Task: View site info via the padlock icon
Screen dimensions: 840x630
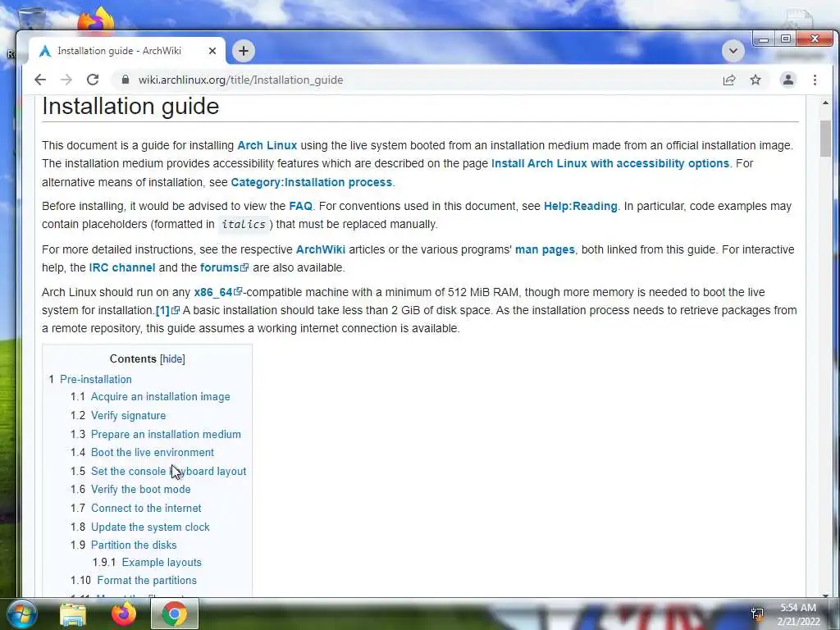Action: 126,80
